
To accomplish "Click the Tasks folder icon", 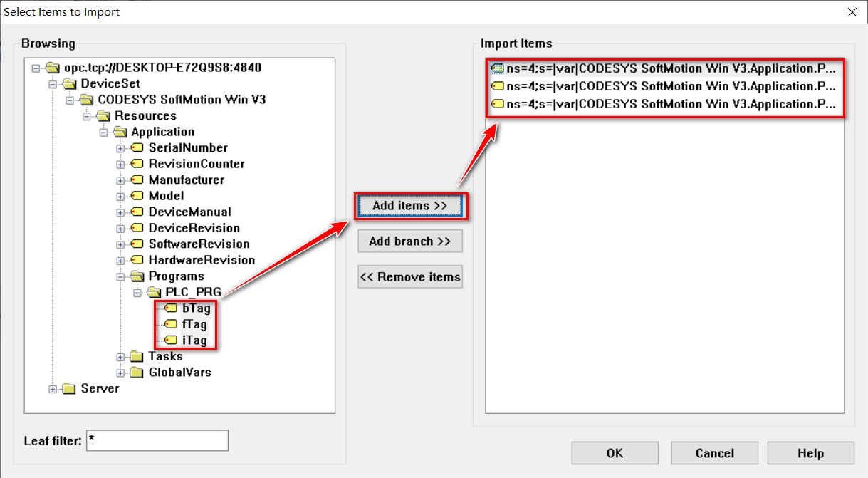I will (137, 356).
